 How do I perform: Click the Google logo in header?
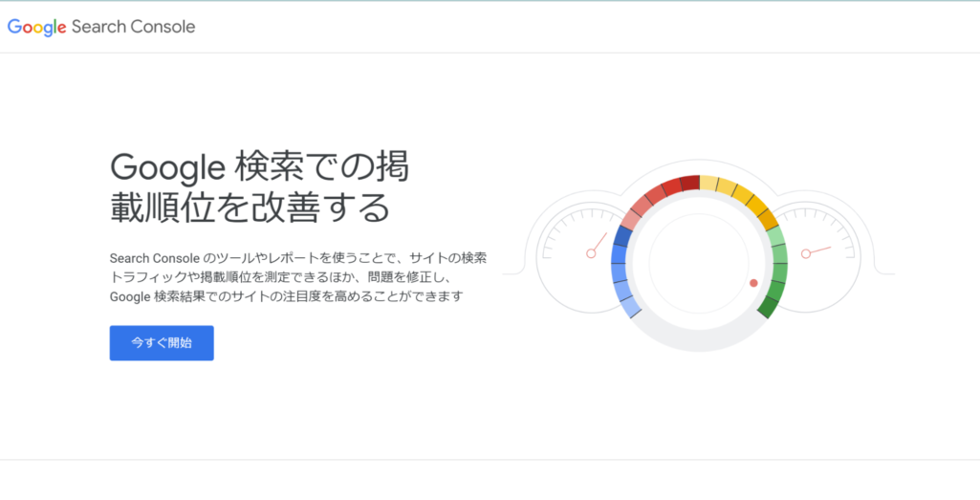[x=36, y=27]
